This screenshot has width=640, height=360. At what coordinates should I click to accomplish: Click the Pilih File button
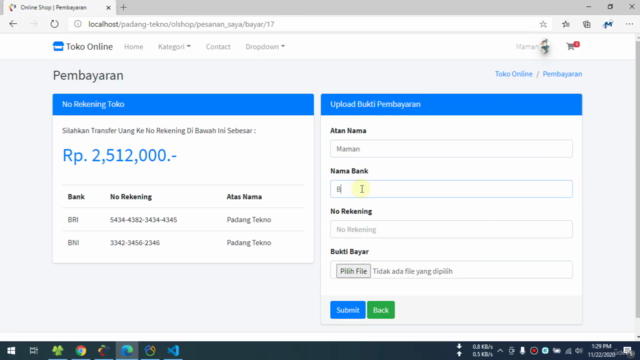point(353,271)
